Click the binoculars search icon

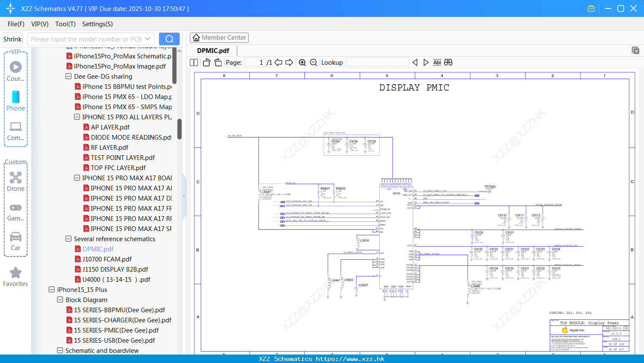click(x=448, y=62)
